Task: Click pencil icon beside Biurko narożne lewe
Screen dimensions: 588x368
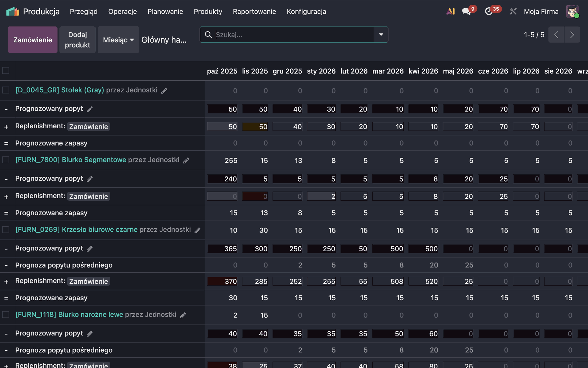Action: (x=183, y=315)
